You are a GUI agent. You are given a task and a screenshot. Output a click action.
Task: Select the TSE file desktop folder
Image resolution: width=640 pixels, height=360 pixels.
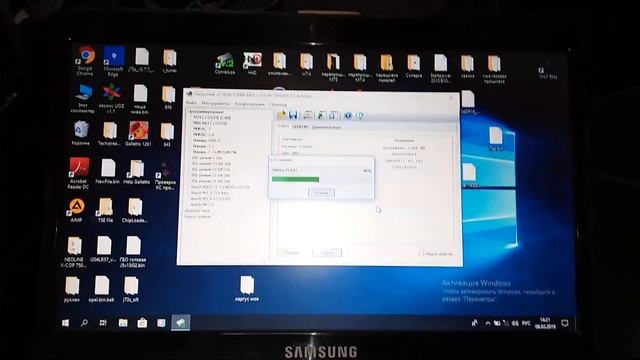(105, 210)
